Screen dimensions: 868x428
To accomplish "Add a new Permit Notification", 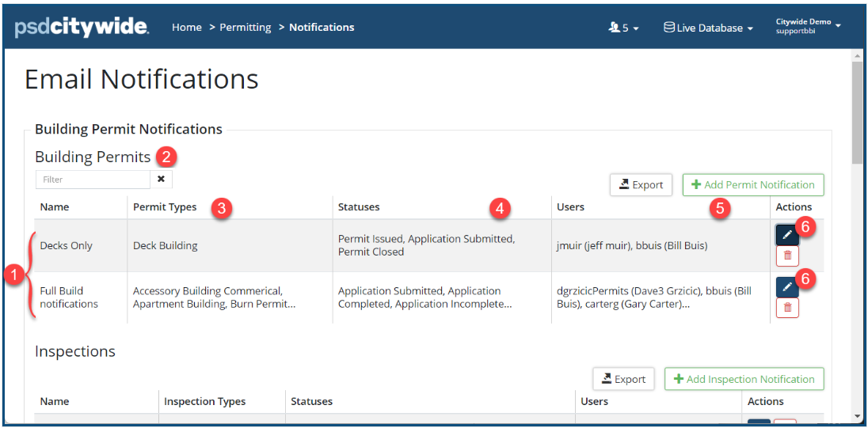I will 752,185.
